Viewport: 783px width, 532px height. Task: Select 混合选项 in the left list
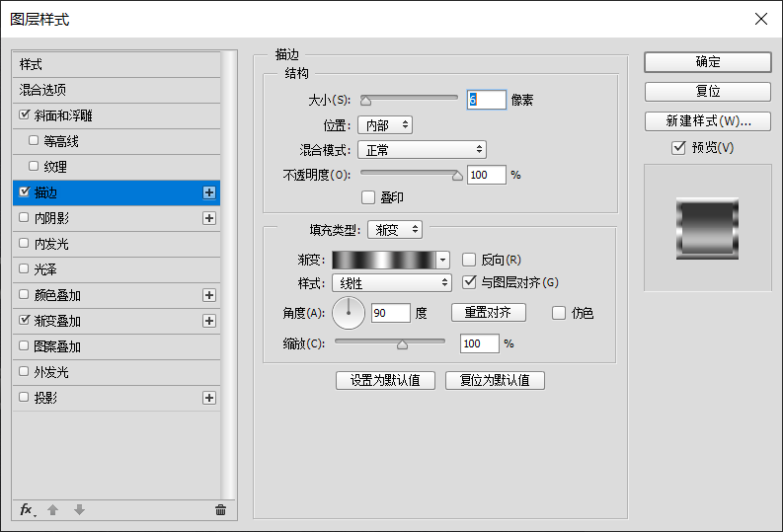point(117,91)
